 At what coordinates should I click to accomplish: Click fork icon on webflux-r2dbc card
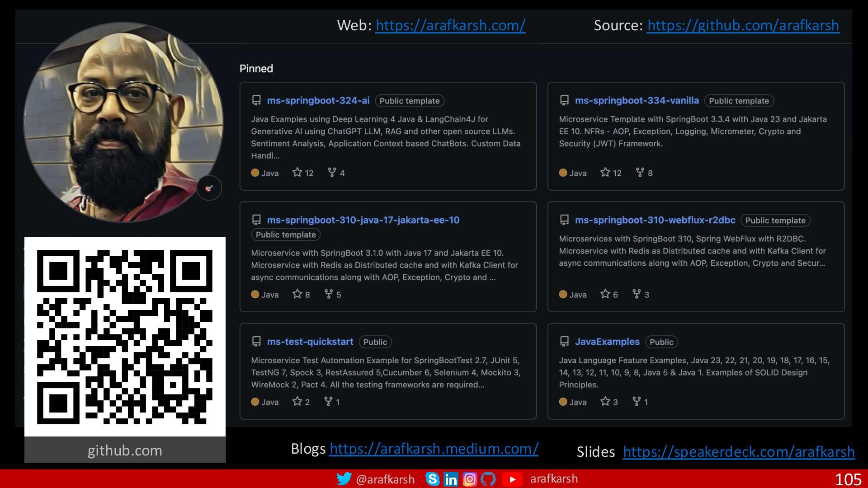point(637,294)
